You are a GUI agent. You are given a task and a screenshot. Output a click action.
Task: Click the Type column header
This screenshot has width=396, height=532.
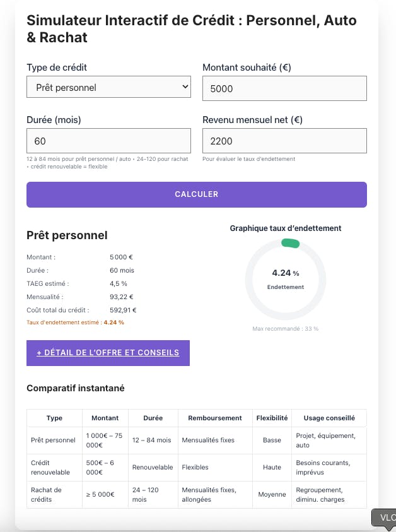[55, 418]
